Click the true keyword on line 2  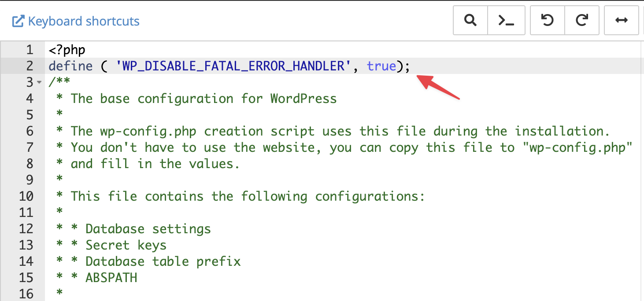[x=381, y=66]
